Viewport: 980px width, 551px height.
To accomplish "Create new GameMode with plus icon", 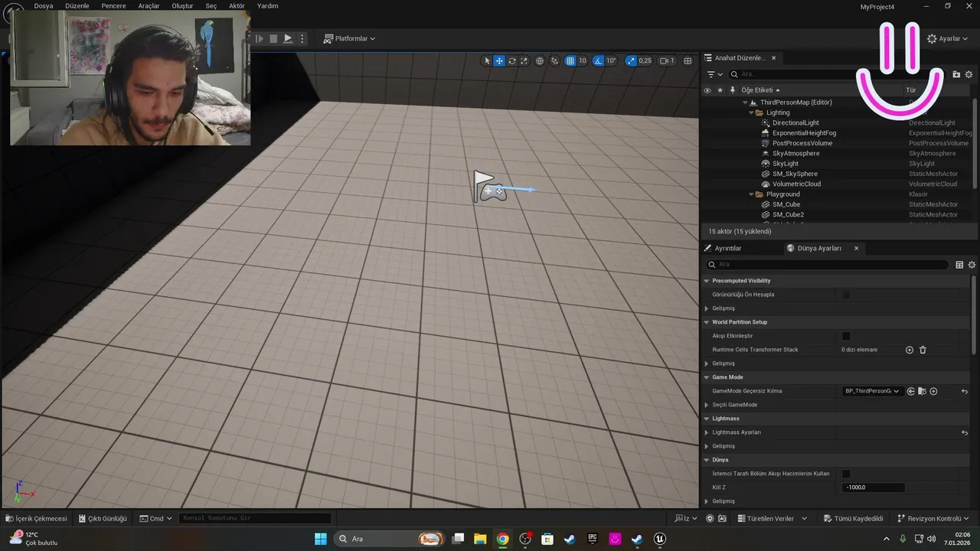I will click(933, 391).
